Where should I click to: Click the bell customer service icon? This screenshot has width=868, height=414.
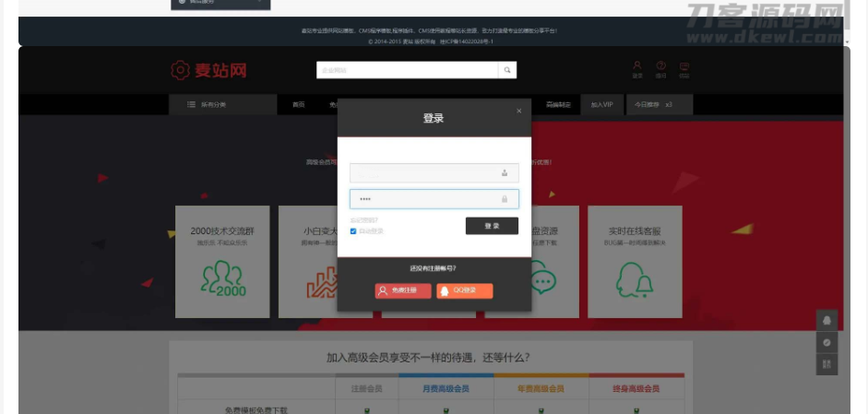635,279
